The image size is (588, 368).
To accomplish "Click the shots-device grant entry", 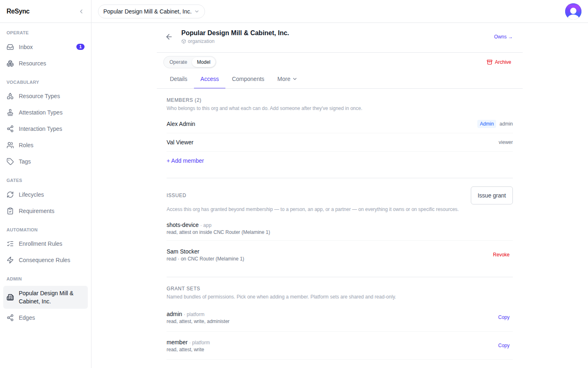I will [x=340, y=228].
